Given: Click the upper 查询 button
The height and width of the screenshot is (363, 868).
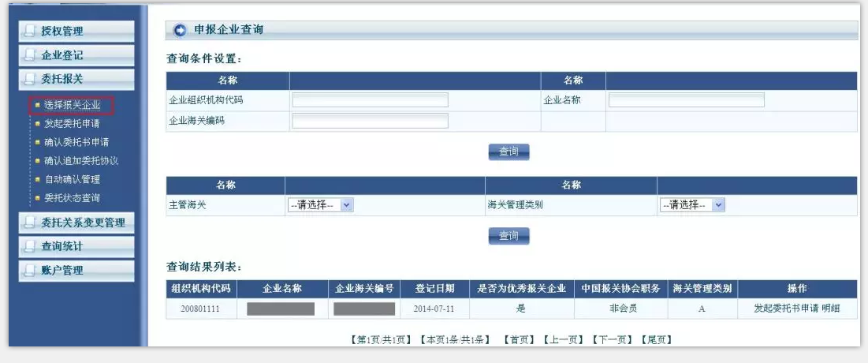Looking at the screenshot, I should (x=509, y=152).
